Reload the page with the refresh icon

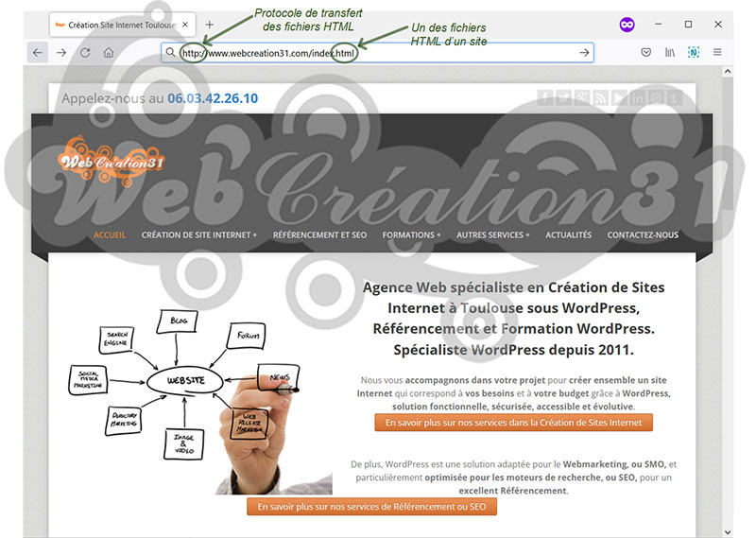pyautogui.click(x=85, y=53)
